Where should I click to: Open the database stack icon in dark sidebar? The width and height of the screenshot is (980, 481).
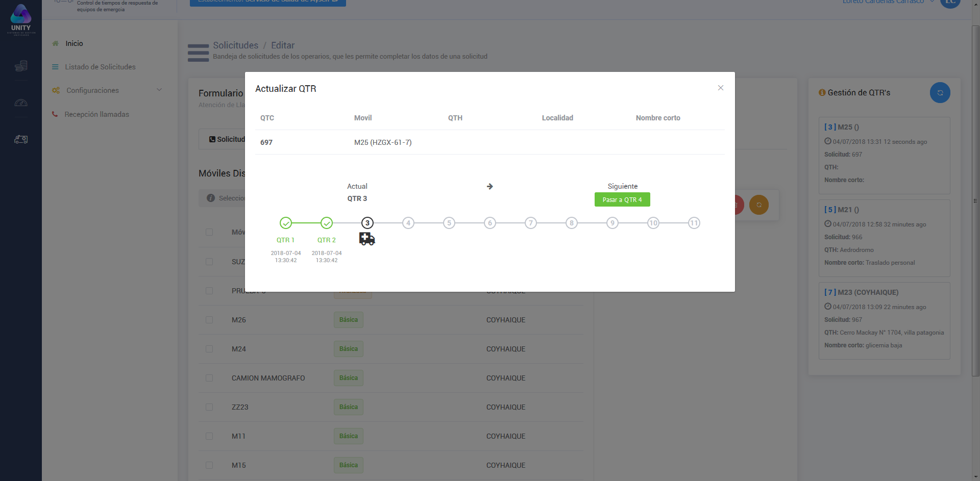(21, 66)
